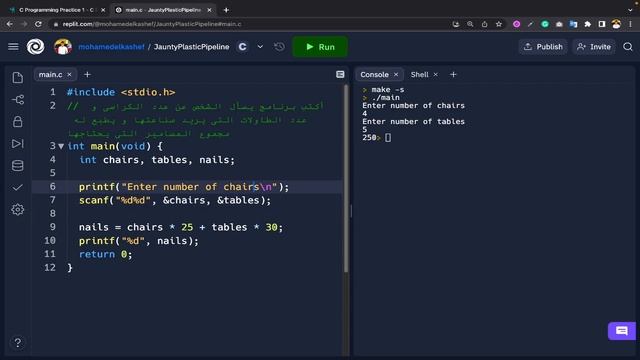This screenshot has height=360, width=640.
Task: Open browser tab search chevron
Action: point(631,10)
